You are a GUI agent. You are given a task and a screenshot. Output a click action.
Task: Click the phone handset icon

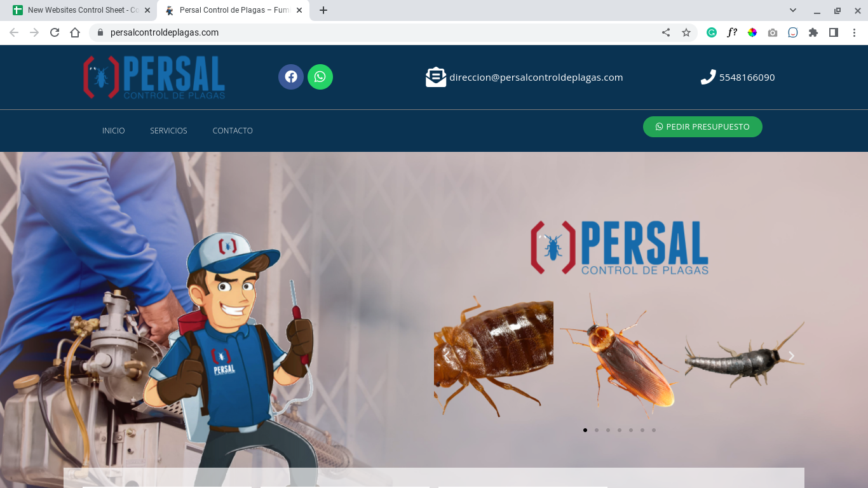708,77
